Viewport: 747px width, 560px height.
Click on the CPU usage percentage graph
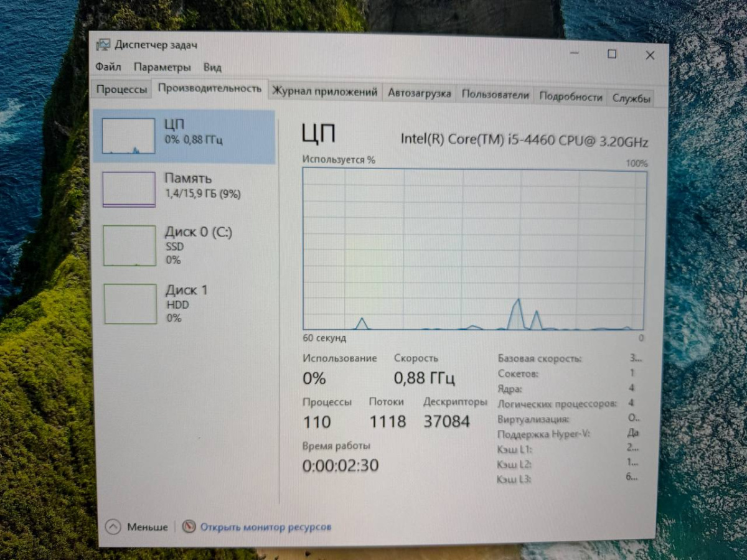pos(472,249)
